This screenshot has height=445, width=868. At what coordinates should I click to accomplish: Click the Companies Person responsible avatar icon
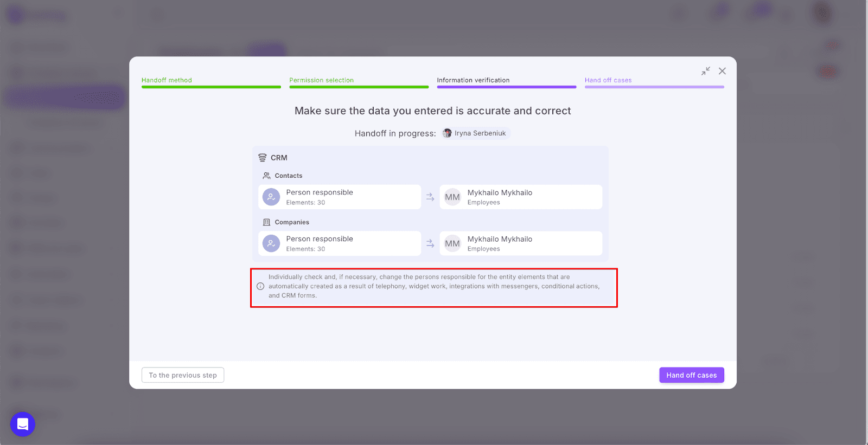[271, 244]
